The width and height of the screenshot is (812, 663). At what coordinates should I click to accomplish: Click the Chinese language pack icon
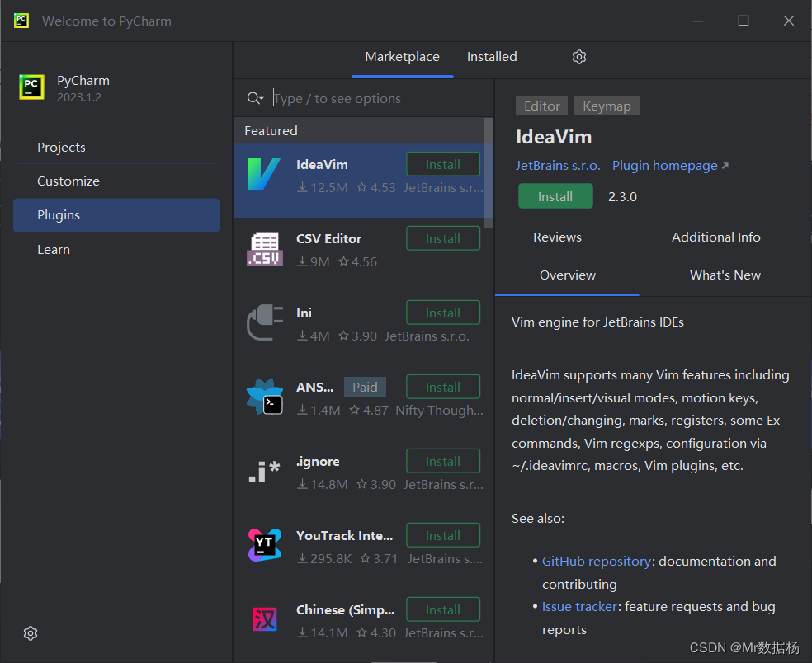coord(265,619)
